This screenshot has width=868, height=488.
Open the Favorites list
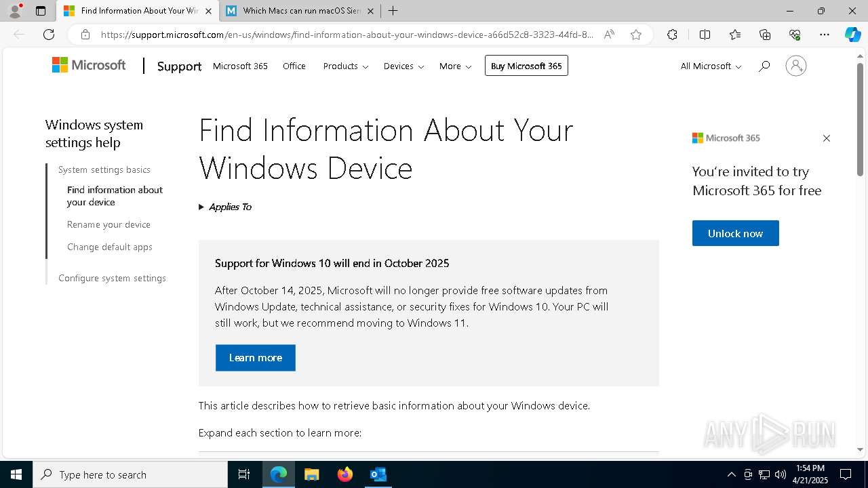coord(735,35)
